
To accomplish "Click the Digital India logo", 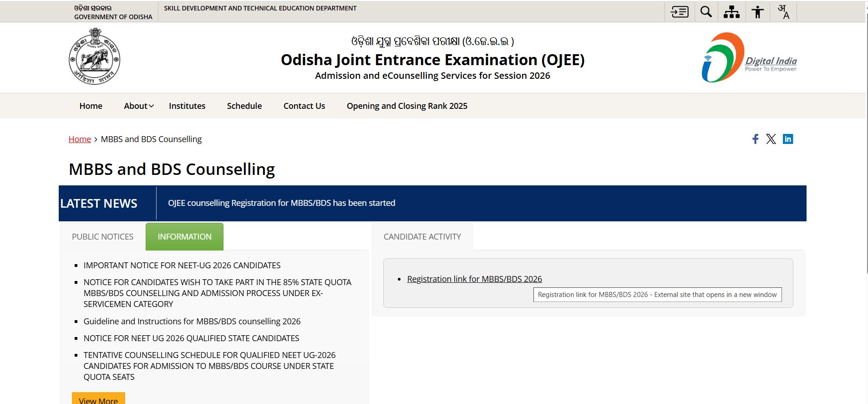I will pos(749,57).
